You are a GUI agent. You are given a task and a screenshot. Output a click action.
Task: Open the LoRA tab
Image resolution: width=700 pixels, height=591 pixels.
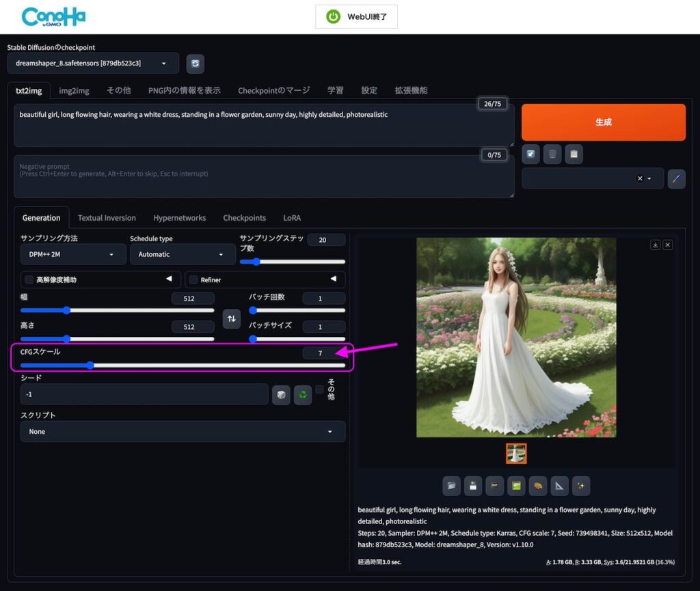(292, 218)
